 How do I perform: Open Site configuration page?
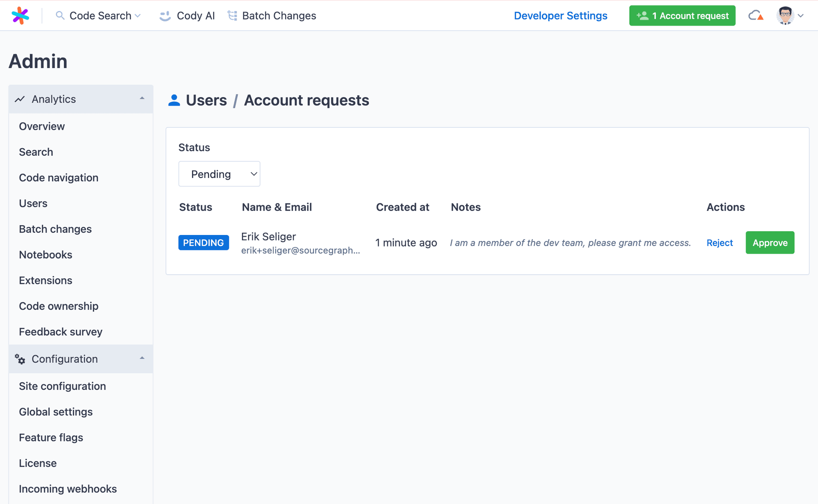pos(63,386)
